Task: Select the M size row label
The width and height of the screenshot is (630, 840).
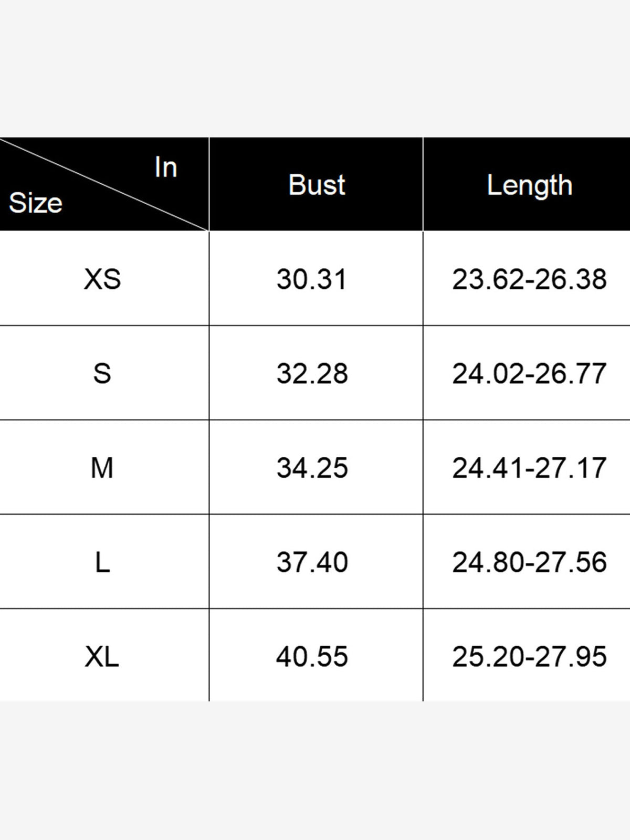Action: click(102, 468)
